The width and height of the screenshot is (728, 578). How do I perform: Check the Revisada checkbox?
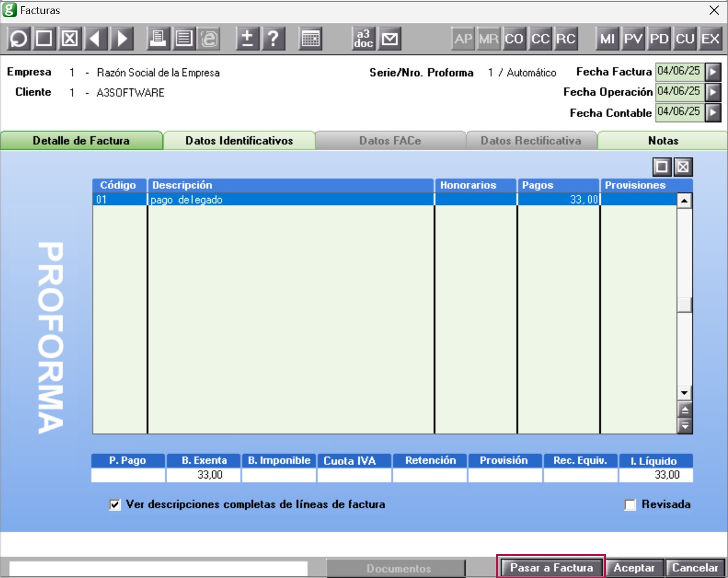630,504
